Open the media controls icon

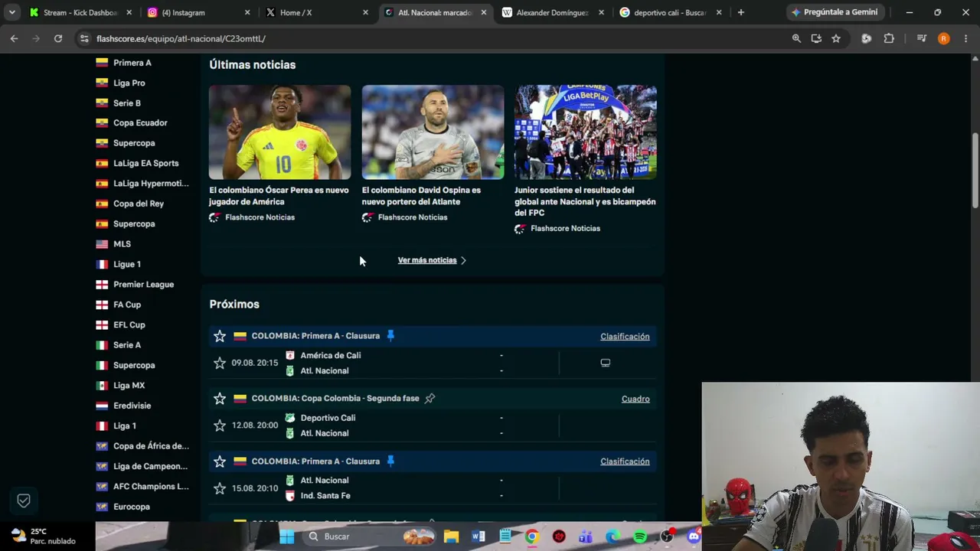pyautogui.click(x=922, y=38)
